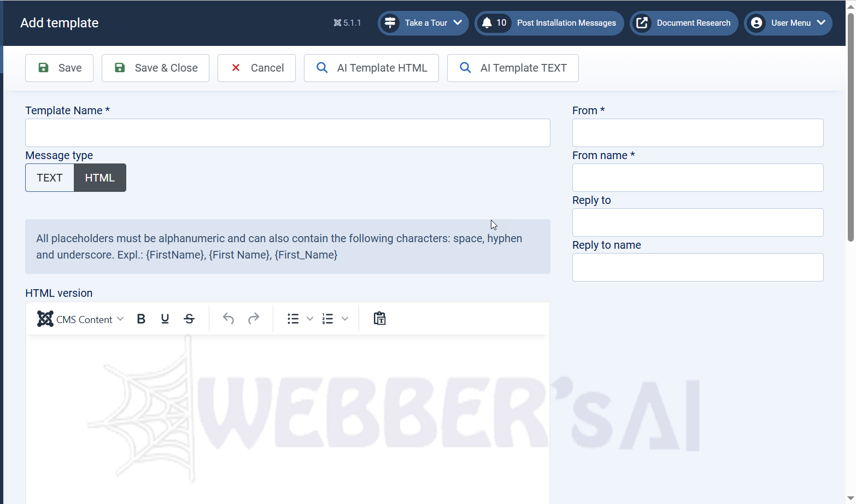Viewport: 856px width, 504px height.
Task: Focus the From name field
Action: pyautogui.click(x=697, y=178)
